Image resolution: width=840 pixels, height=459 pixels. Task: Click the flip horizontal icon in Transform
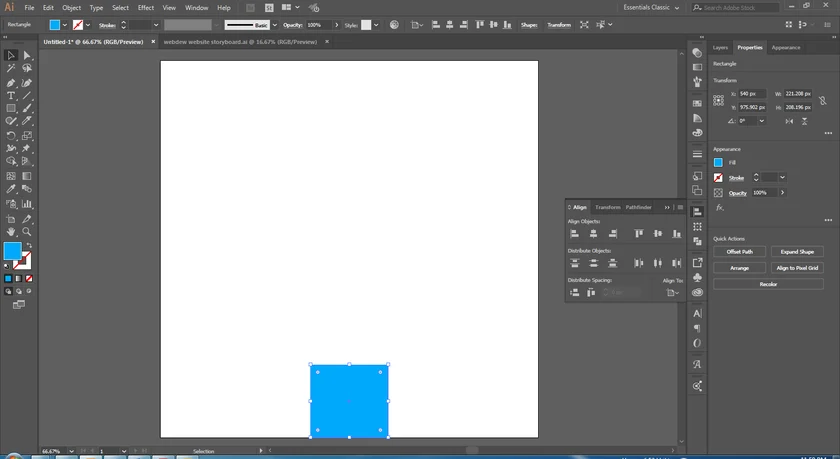point(790,121)
